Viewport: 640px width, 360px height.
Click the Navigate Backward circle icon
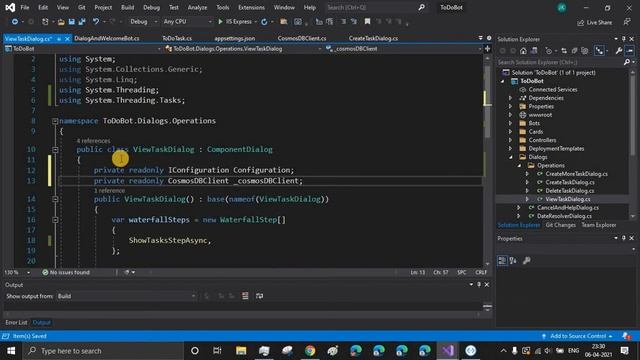click(x=15, y=22)
